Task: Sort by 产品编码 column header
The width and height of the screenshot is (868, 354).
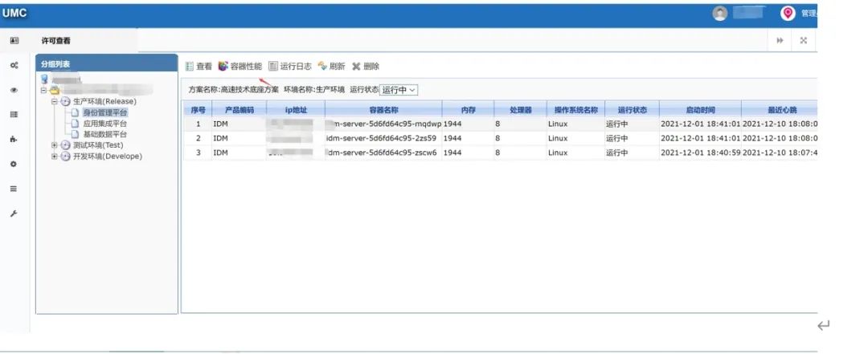Action: point(240,110)
